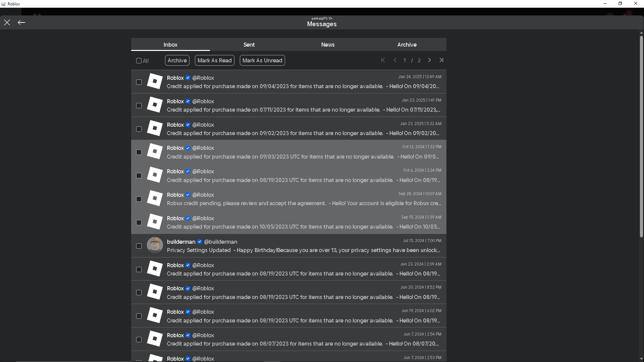
Task: Check the box for the Oct 12, 2024 message
Action: pos(139,152)
